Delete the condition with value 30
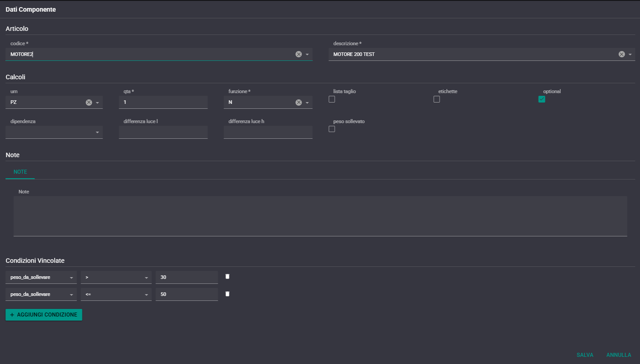Viewport: 640px width, 364px height. click(227, 277)
